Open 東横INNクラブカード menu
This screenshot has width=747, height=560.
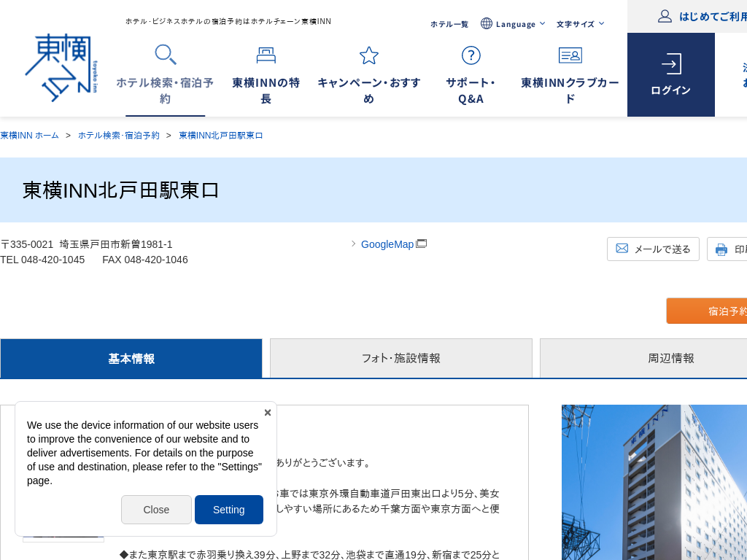[570, 75]
